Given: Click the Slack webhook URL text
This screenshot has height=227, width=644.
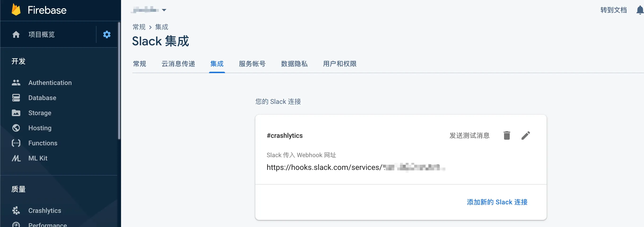Looking at the screenshot, I should [x=356, y=167].
